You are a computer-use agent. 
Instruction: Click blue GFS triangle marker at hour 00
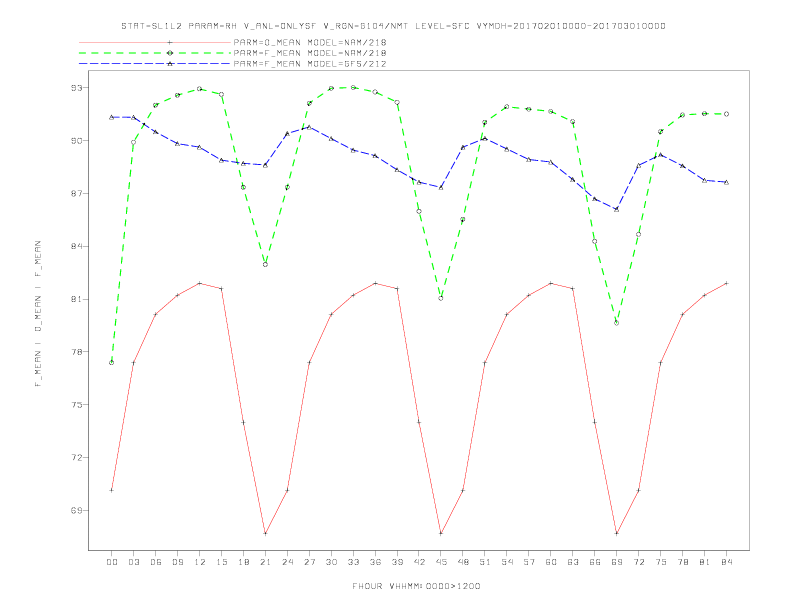point(112,117)
